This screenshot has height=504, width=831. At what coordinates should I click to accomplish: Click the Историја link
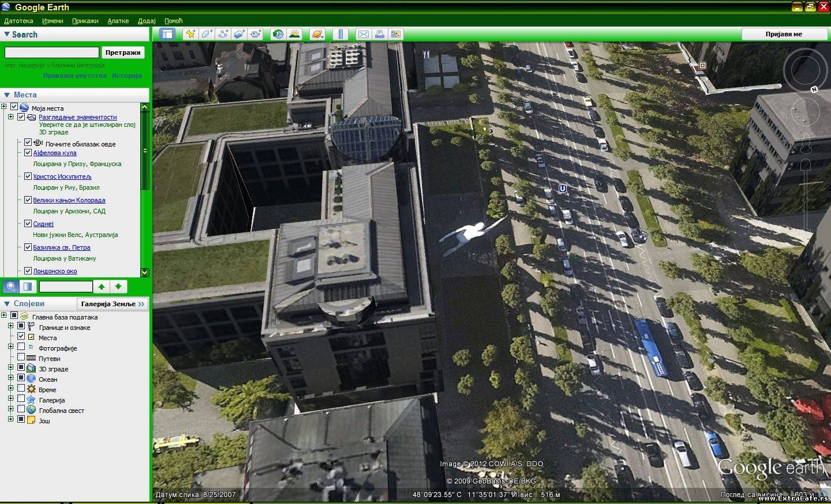point(127,76)
